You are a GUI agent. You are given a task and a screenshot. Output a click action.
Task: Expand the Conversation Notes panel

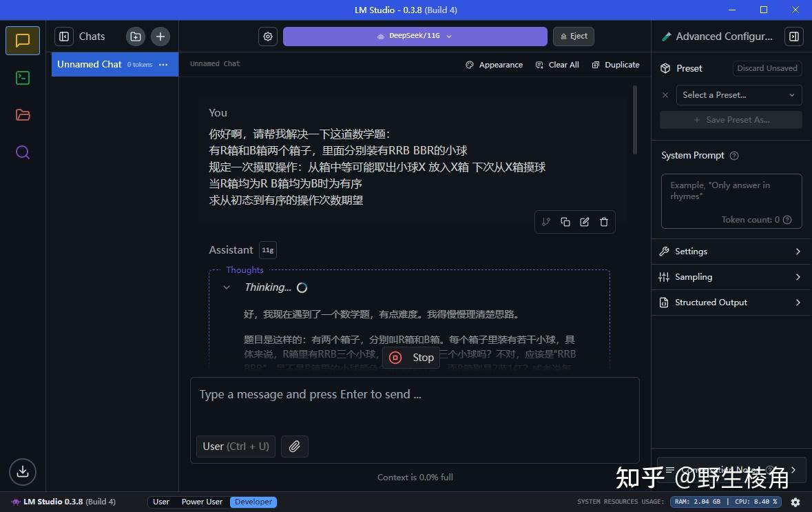[731, 469]
